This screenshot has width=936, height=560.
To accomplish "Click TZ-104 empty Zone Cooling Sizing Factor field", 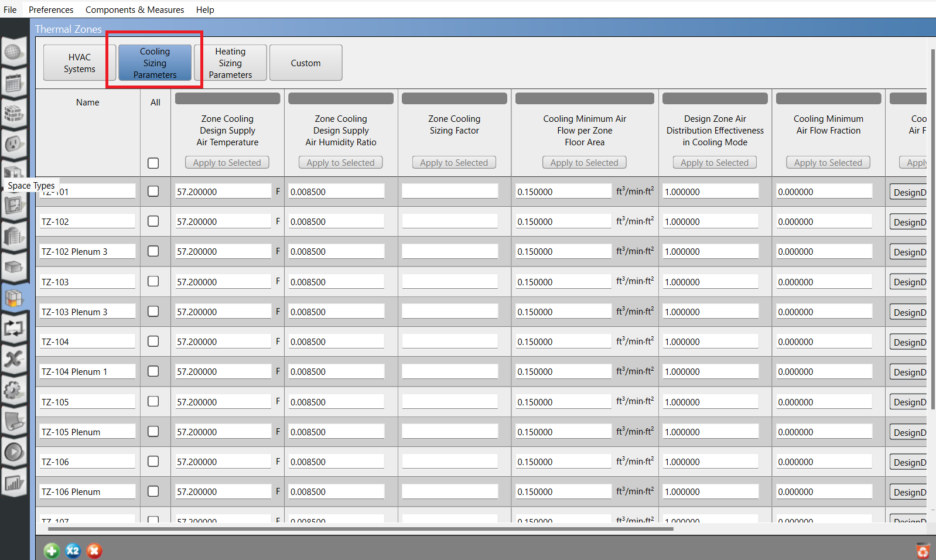I will 450,342.
